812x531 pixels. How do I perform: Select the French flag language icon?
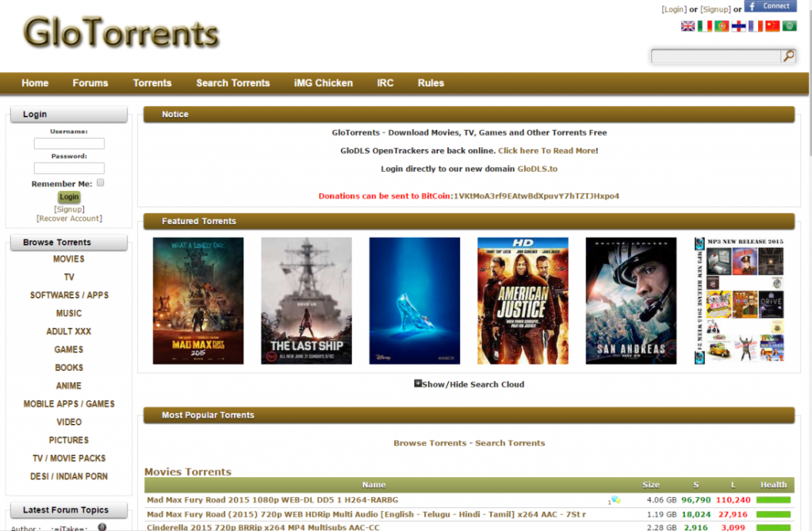click(x=756, y=26)
